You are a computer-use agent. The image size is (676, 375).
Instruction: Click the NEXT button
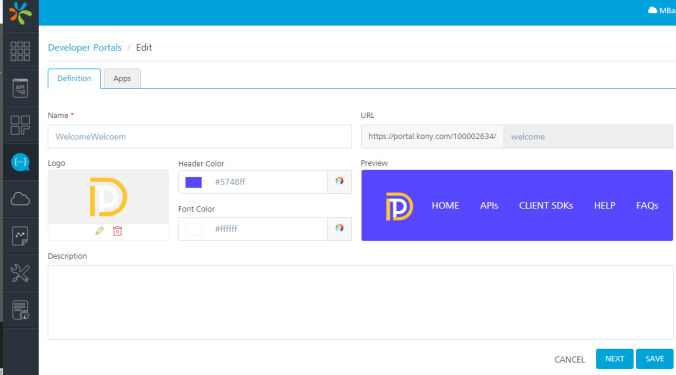pyautogui.click(x=614, y=359)
